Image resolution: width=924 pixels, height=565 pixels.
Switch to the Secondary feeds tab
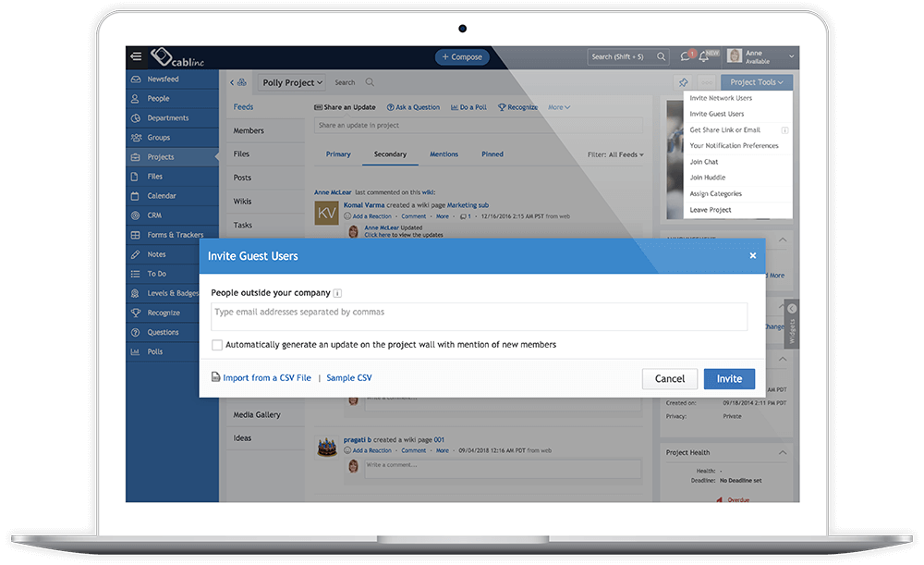coord(391,154)
